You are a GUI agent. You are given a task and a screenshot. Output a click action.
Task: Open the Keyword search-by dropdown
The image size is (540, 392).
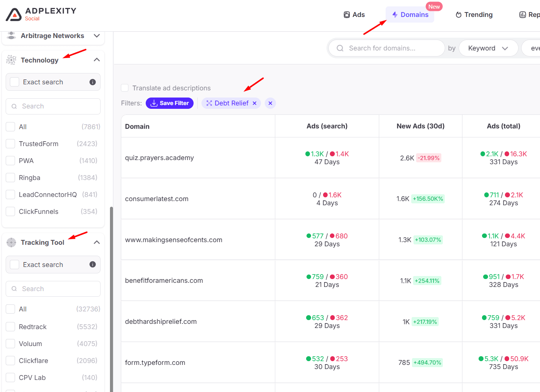pos(488,48)
